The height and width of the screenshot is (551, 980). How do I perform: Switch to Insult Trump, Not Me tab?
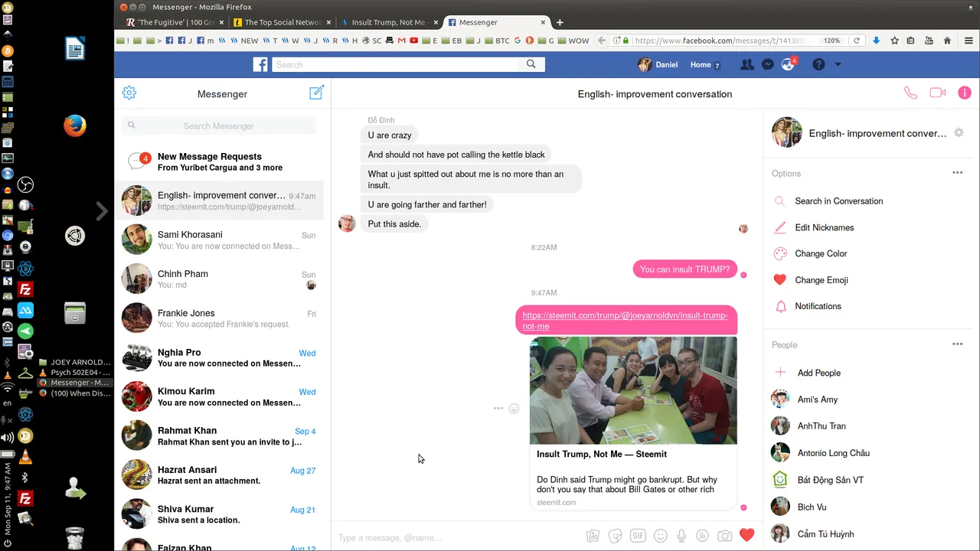point(389,22)
